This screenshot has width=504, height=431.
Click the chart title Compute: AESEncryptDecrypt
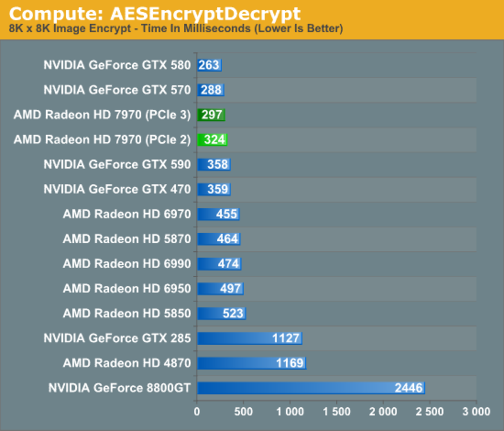[x=154, y=13]
